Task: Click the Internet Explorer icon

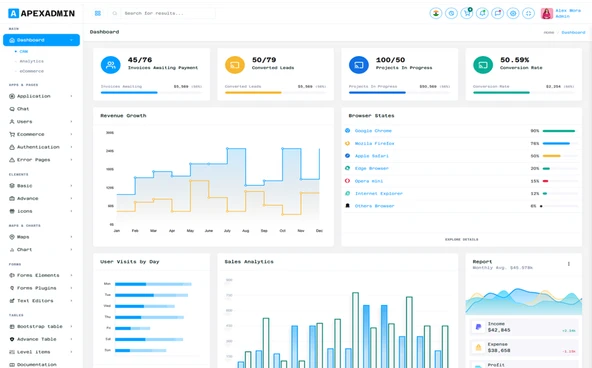Action: [347, 193]
